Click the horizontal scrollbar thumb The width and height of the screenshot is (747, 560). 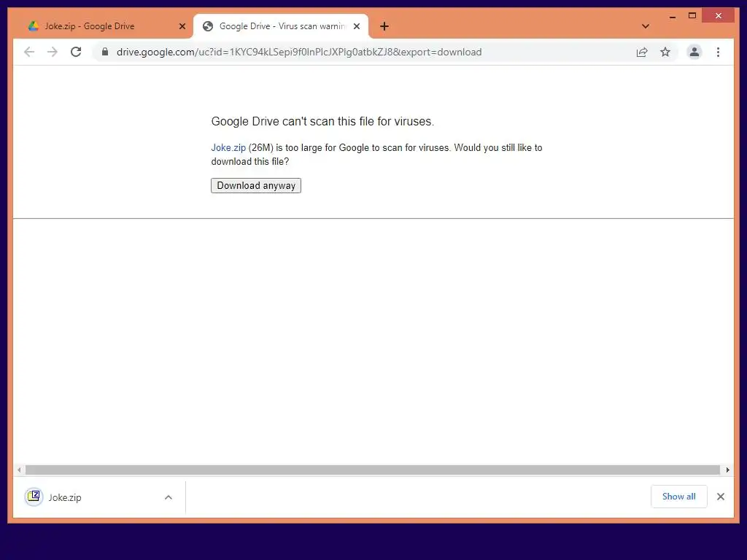tap(373, 470)
